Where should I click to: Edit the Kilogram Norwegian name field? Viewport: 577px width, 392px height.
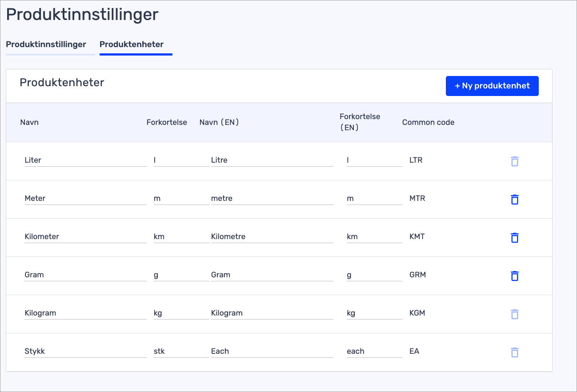click(85, 313)
